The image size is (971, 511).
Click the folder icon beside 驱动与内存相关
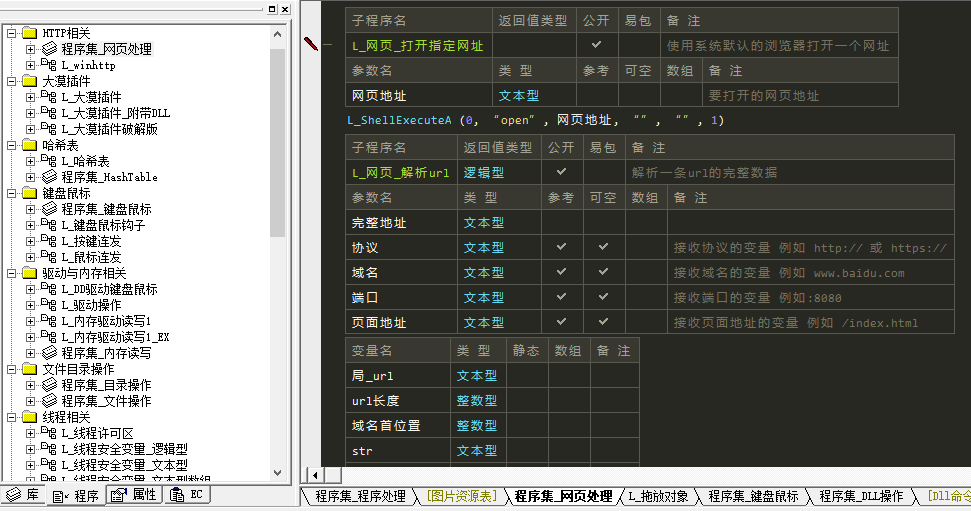pos(30,273)
